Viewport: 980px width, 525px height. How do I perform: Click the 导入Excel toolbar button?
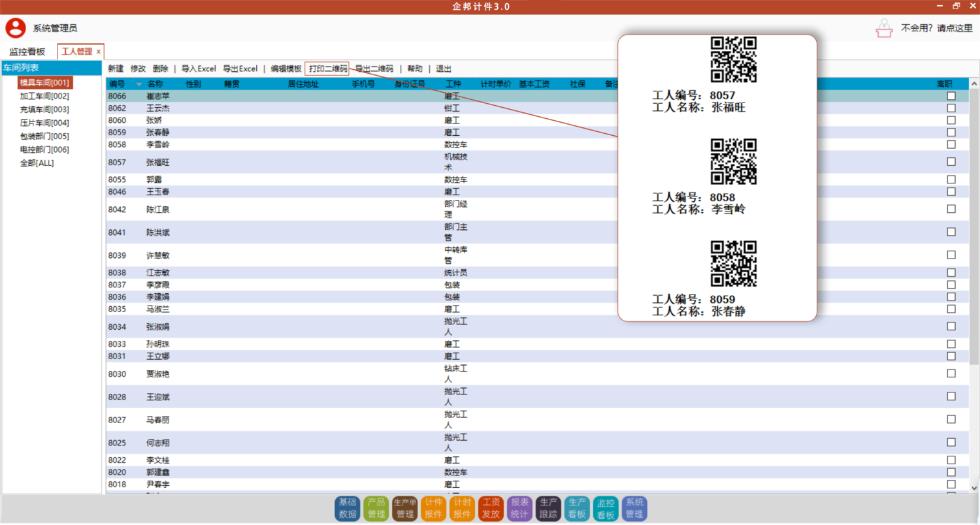click(199, 69)
